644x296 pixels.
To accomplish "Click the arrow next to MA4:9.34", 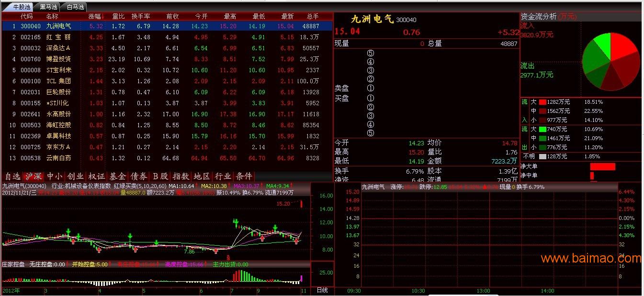I will (x=291, y=186).
